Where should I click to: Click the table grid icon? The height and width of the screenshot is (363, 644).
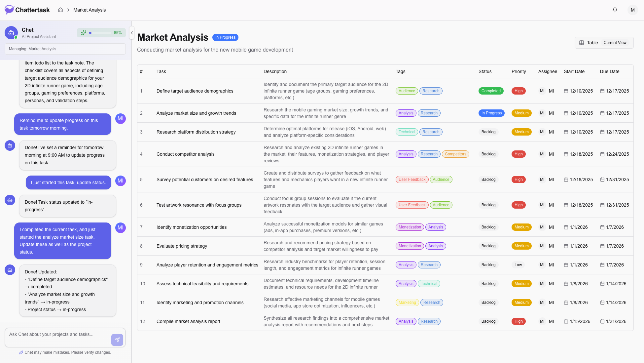582,43
